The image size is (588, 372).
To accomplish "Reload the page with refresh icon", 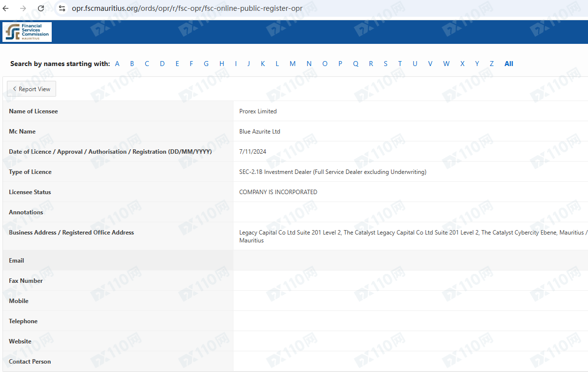I will tap(41, 8).
